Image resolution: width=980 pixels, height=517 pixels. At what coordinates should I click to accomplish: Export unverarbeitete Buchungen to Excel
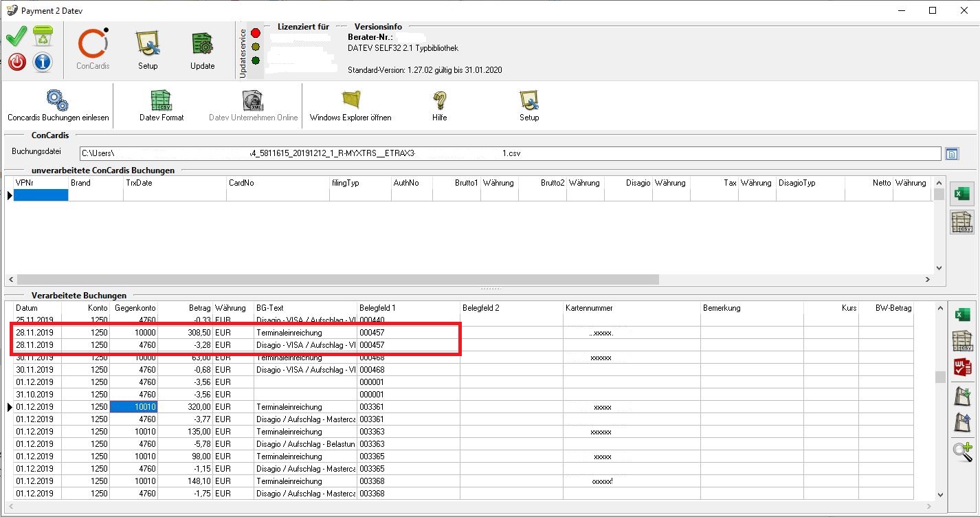pos(961,194)
